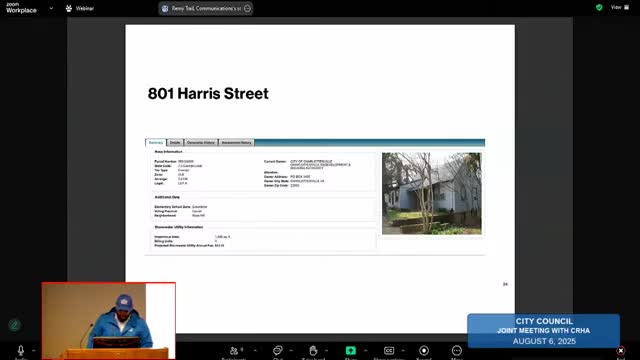Select the Summary tab in property record
The image size is (640, 360).
click(156, 142)
